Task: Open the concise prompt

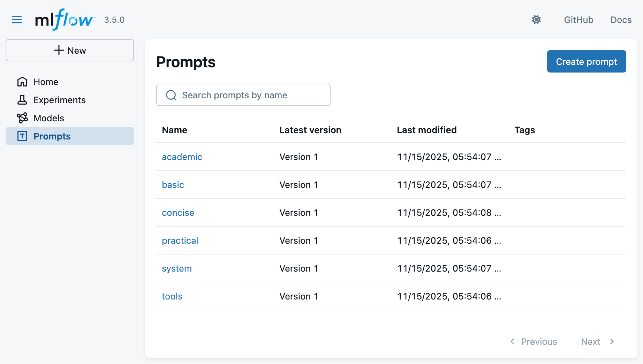Action: [178, 213]
